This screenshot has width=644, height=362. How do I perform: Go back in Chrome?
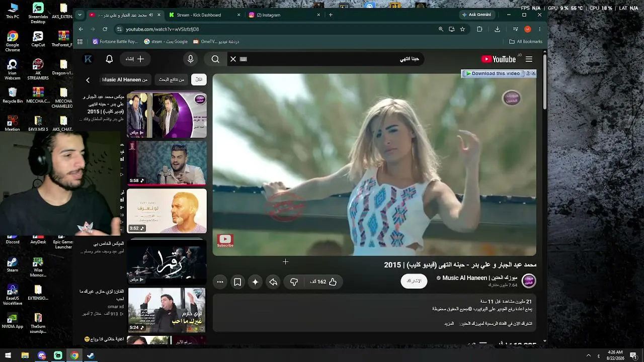click(81, 29)
